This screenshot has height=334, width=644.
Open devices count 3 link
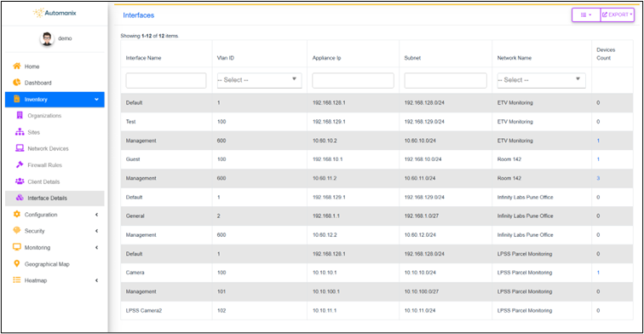[x=598, y=178]
